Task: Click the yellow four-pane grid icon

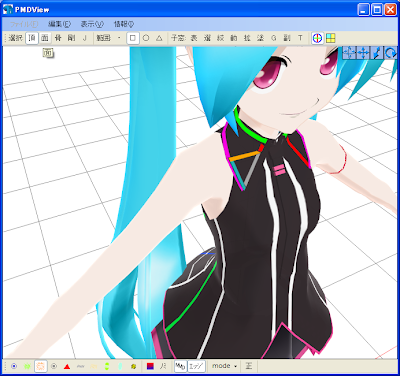Action: coord(330,38)
